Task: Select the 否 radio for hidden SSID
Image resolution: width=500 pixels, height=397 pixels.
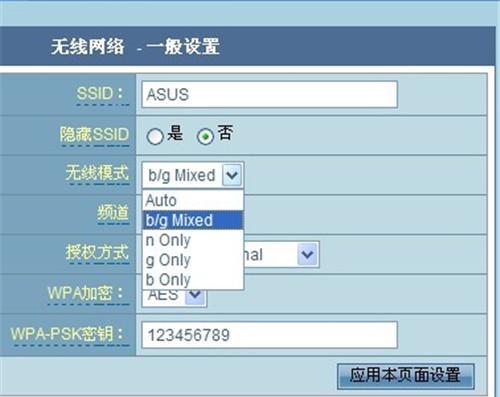Action: coord(205,137)
